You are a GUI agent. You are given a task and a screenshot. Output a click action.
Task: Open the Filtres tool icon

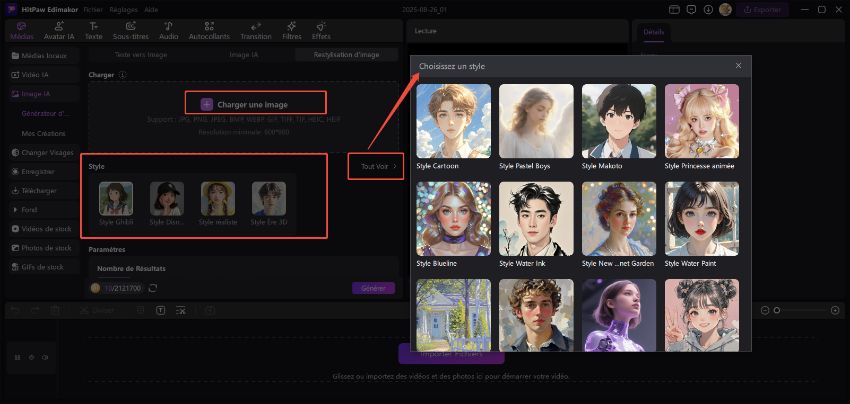pyautogui.click(x=291, y=28)
